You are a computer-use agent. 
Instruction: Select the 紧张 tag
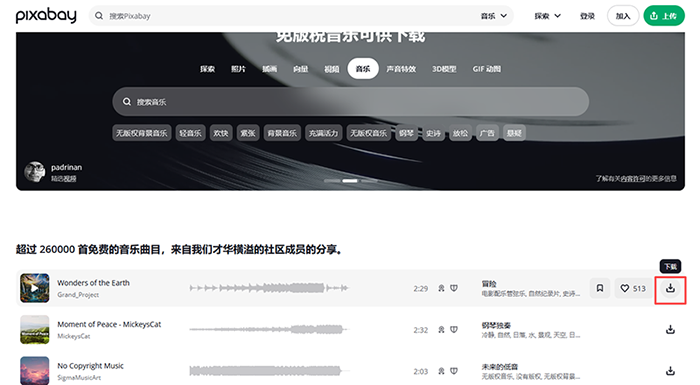point(248,133)
